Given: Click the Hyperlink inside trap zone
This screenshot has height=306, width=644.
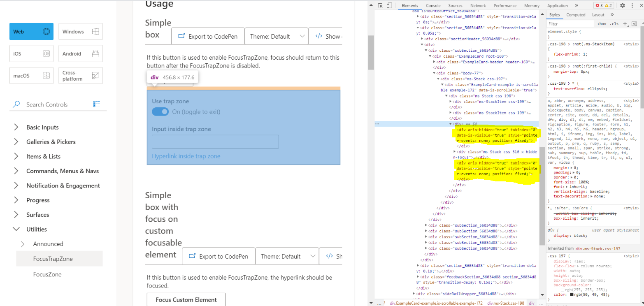Looking at the screenshot, I should pos(186,156).
